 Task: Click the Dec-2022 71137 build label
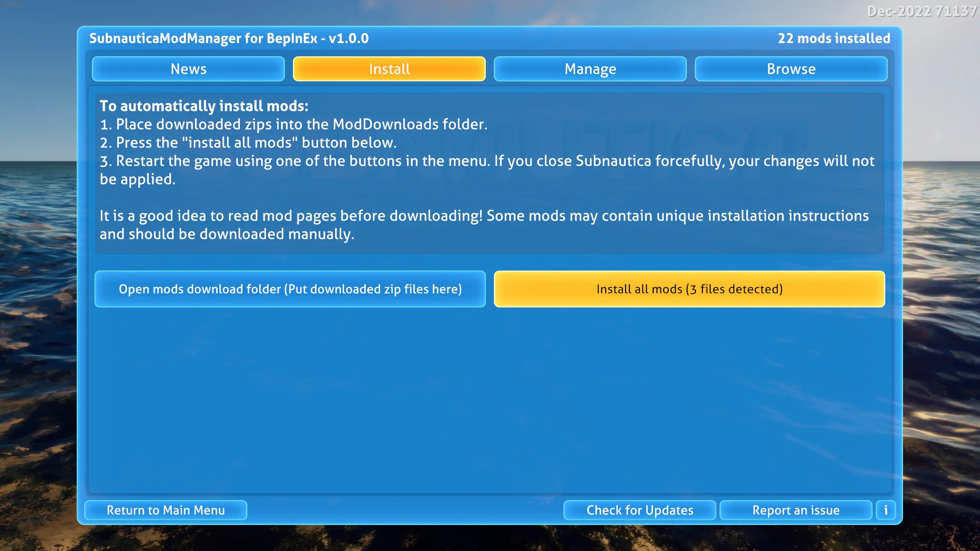[922, 11]
